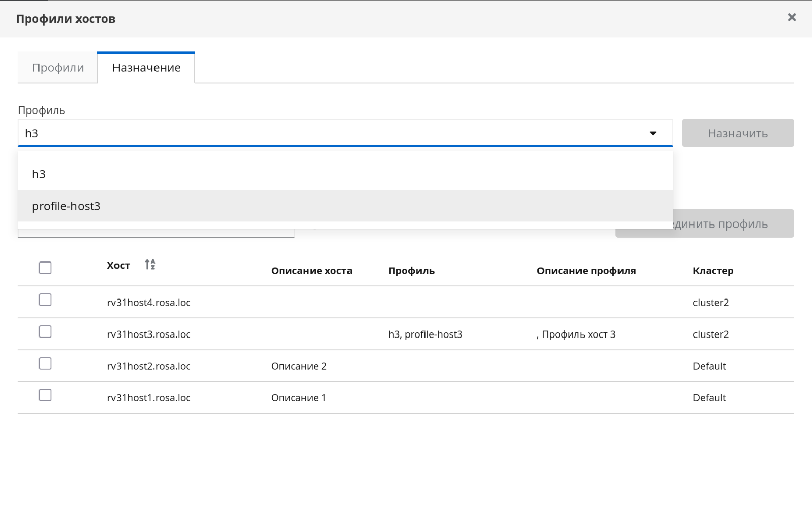Tick the checkbox for rv31host3.rosa.loc
The width and height of the screenshot is (812, 524).
pyautogui.click(x=45, y=332)
